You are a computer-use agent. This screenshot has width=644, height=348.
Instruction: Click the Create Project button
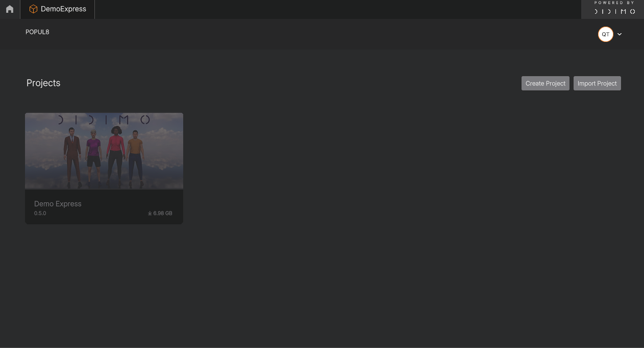coord(546,83)
